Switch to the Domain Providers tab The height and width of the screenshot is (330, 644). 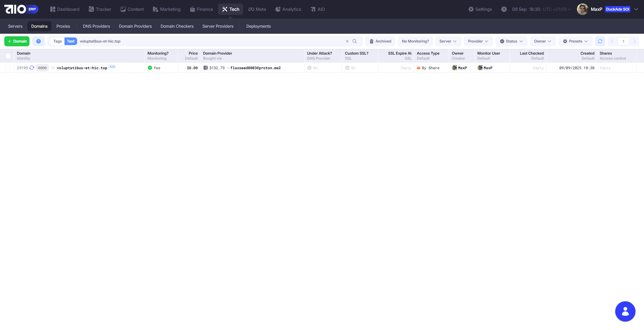135,26
